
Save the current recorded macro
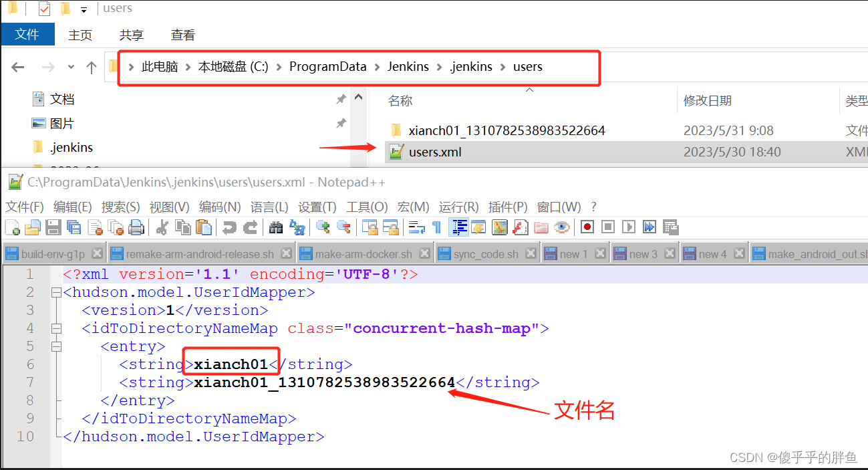pos(670,227)
